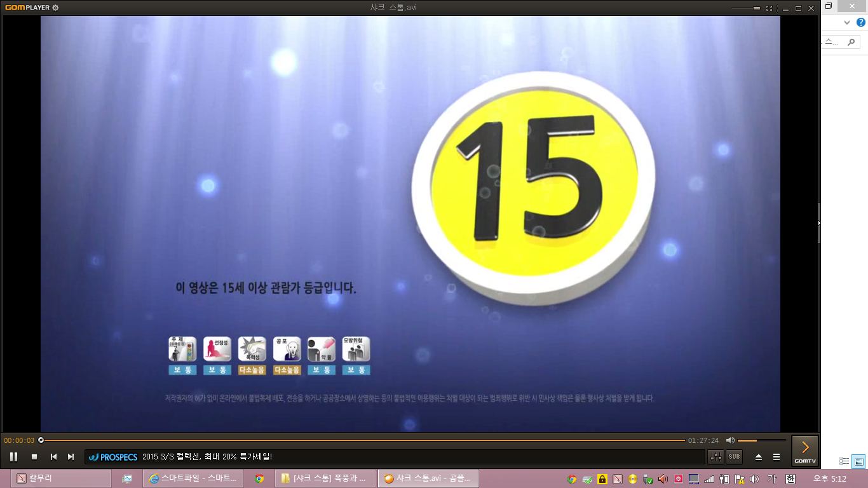Click the blue help question mark icon

click(861, 22)
